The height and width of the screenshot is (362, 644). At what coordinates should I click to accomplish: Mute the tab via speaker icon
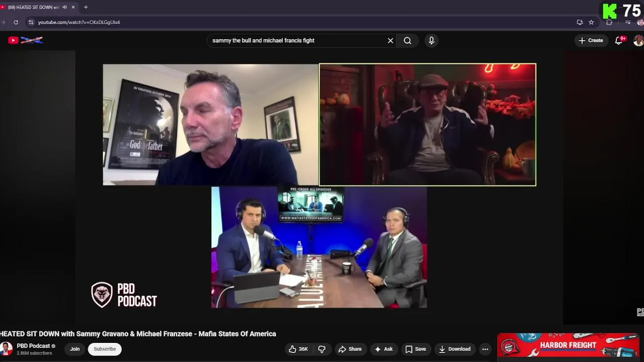64,7
